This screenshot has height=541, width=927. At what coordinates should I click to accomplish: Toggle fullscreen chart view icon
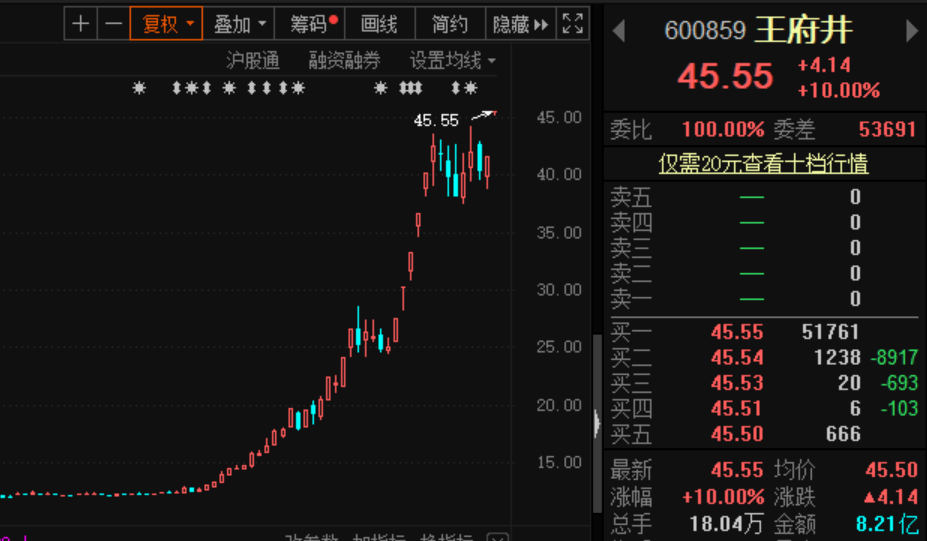click(572, 24)
